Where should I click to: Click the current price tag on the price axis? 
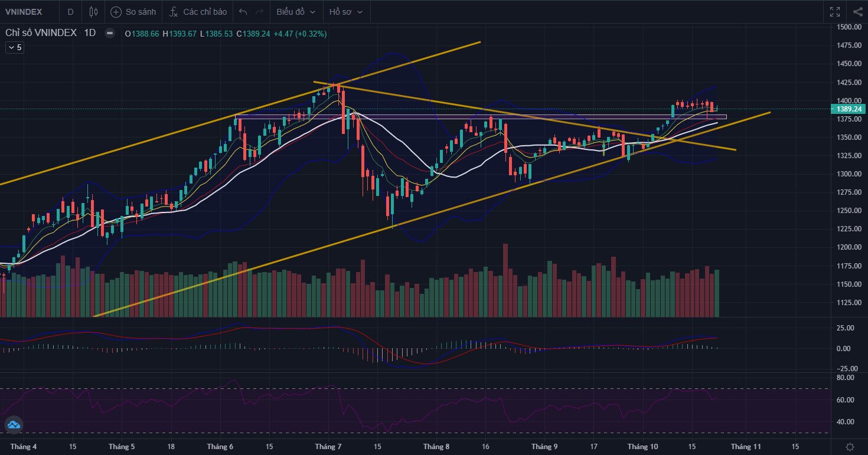pyautogui.click(x=850, y=109)
